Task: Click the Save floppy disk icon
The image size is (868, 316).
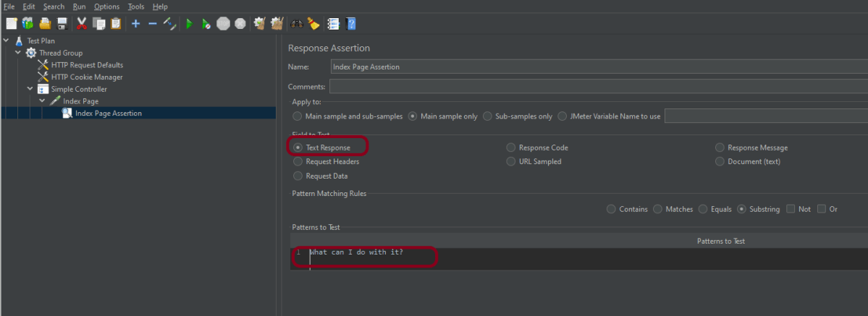Action: click(x=62, y=24)
